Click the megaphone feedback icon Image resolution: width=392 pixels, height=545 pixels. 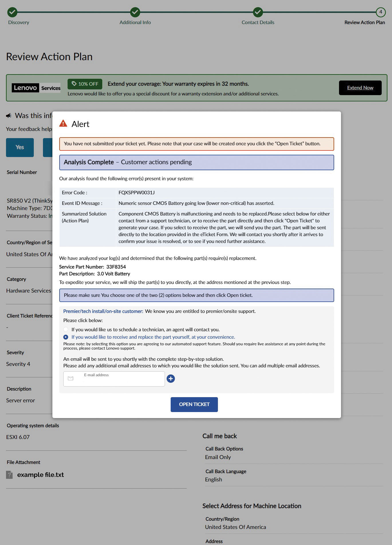(9, 115)
